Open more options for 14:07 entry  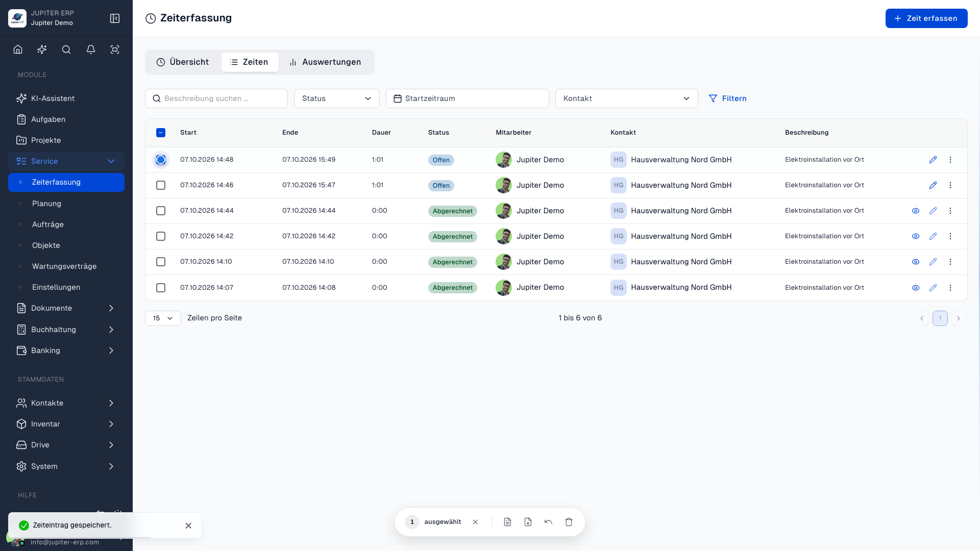[x=950, y=288]
